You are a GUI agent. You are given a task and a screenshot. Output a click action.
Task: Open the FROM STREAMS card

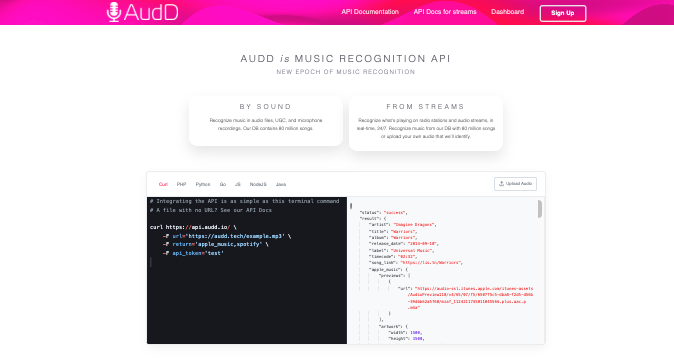coord(426,123)
